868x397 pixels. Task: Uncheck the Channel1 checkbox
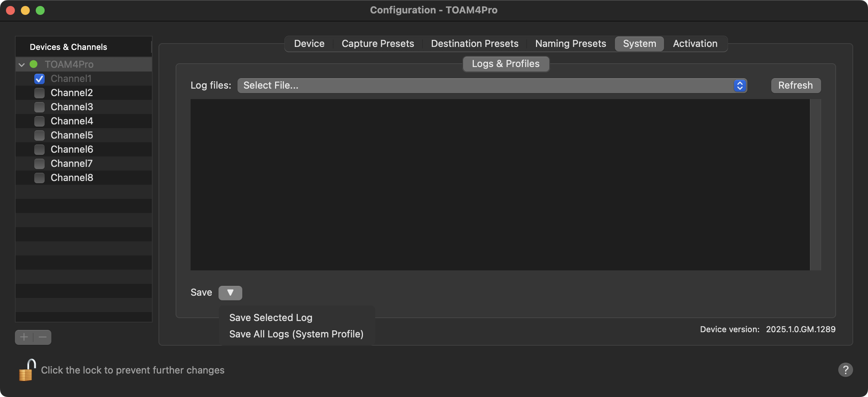tap(39, 79)
